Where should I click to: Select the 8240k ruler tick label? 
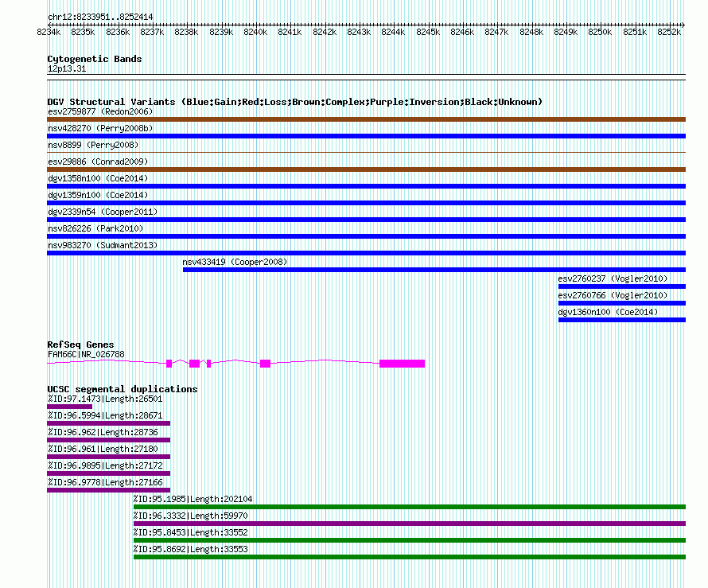click(255, 32)
